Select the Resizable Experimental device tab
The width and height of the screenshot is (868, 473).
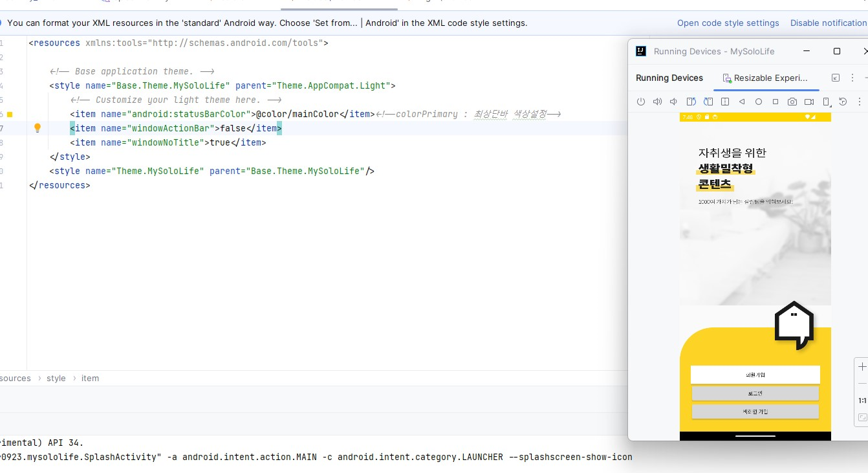click(x=766, y=78)
